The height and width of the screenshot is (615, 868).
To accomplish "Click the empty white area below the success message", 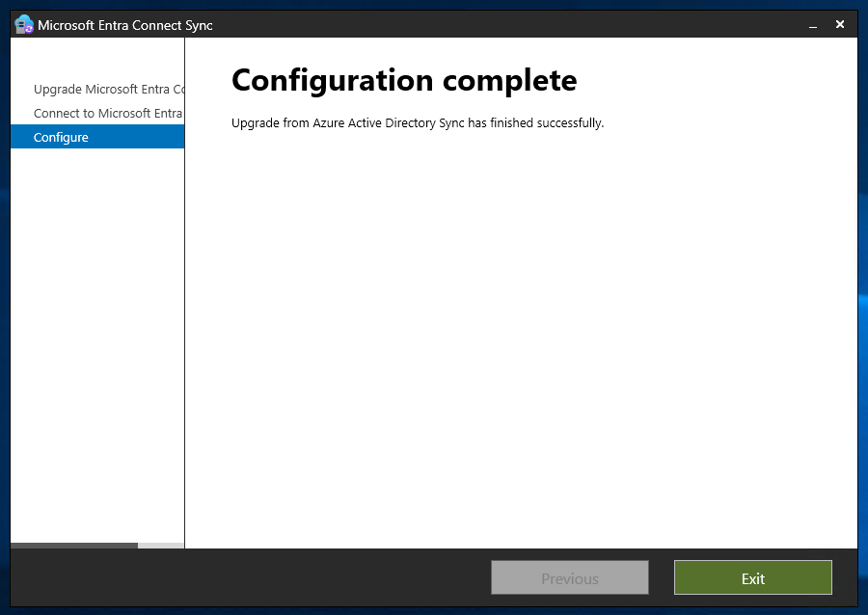I will (x=521, y=332).
